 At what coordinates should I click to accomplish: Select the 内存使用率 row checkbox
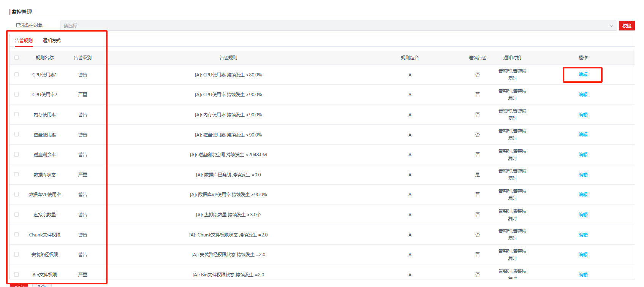[x=16, y=114]
